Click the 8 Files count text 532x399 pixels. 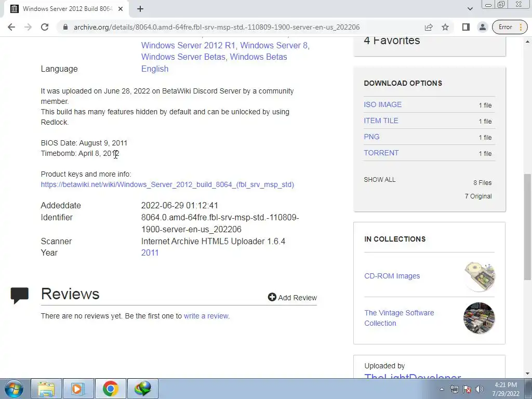pyautogui.click(x=483, y=182)
